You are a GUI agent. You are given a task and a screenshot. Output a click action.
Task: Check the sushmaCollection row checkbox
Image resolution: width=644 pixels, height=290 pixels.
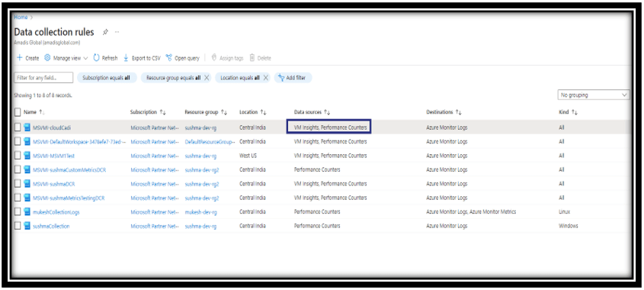pos(18,226)
